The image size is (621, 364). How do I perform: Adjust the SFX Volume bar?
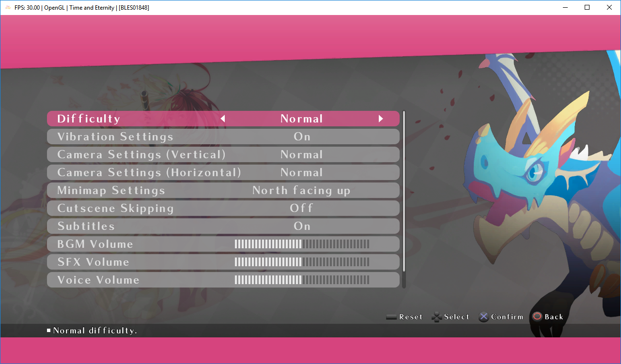click(302, 262)
